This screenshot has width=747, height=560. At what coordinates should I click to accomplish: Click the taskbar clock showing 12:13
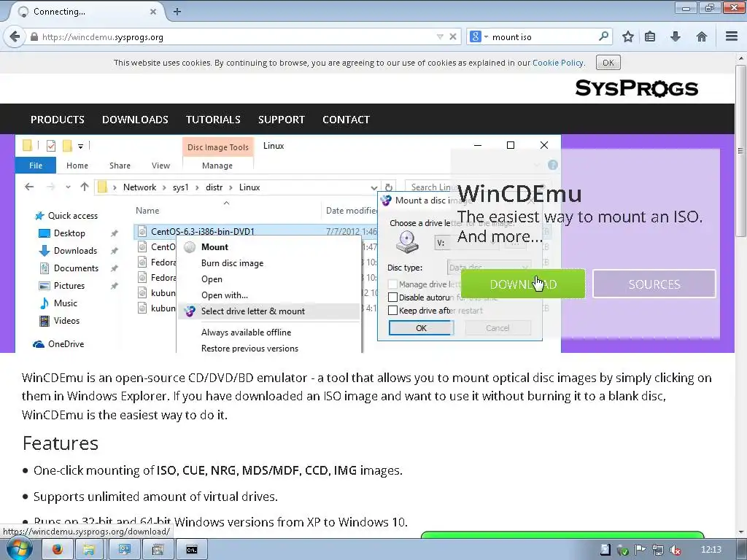[711, 550]
